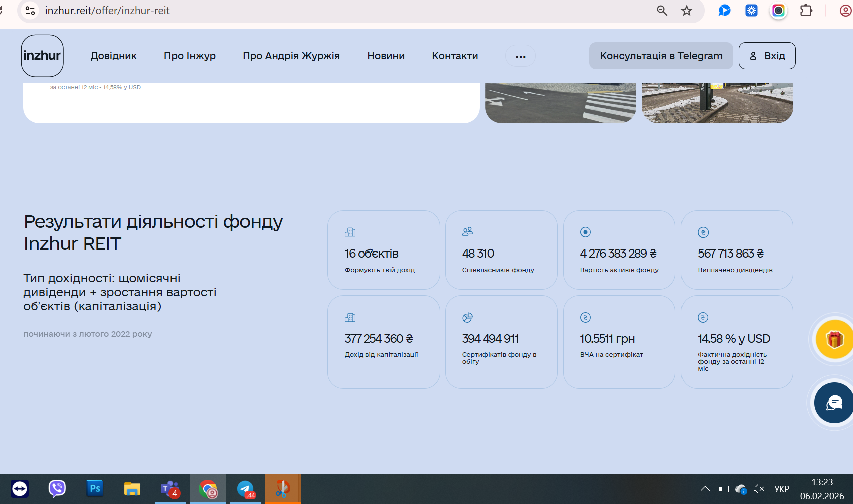The image size is (853, 504).
Task: Click the Консультація в Telegram button
Action: (661, 56)
